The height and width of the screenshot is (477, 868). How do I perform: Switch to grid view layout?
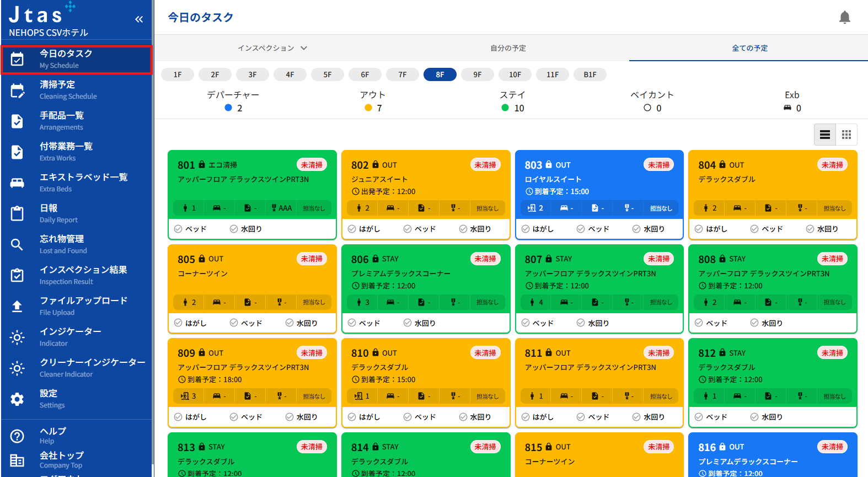click(x=846, y=135)
